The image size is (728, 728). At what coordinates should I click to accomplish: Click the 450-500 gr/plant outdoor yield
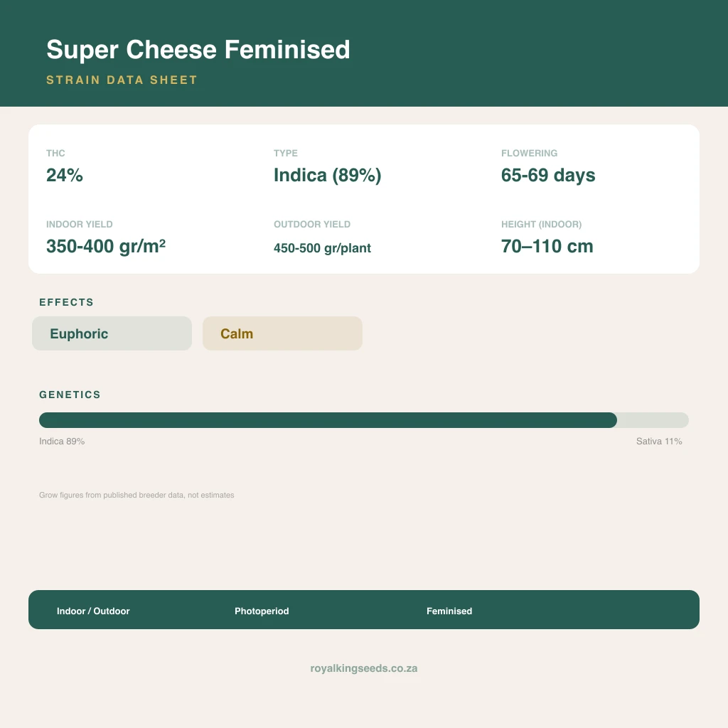coord(322,248)
